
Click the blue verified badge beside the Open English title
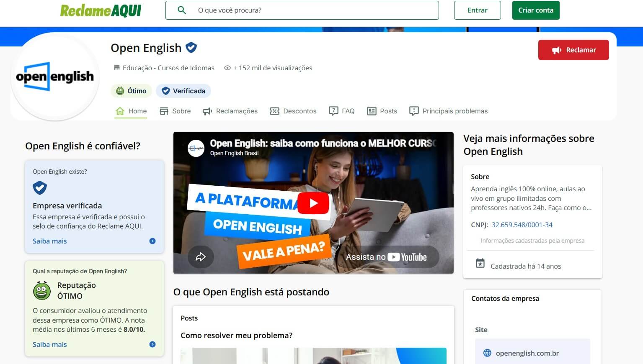click(x=191, y=48)
